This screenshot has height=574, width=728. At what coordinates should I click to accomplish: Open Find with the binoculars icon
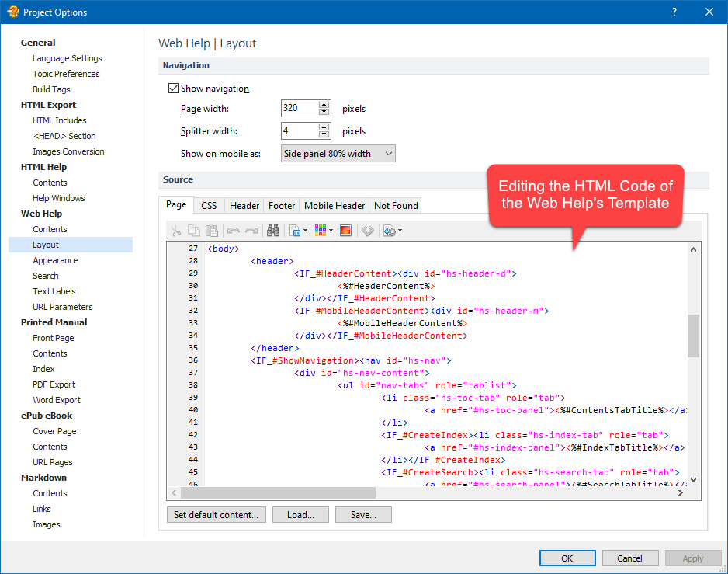click(x=273, y=231)
